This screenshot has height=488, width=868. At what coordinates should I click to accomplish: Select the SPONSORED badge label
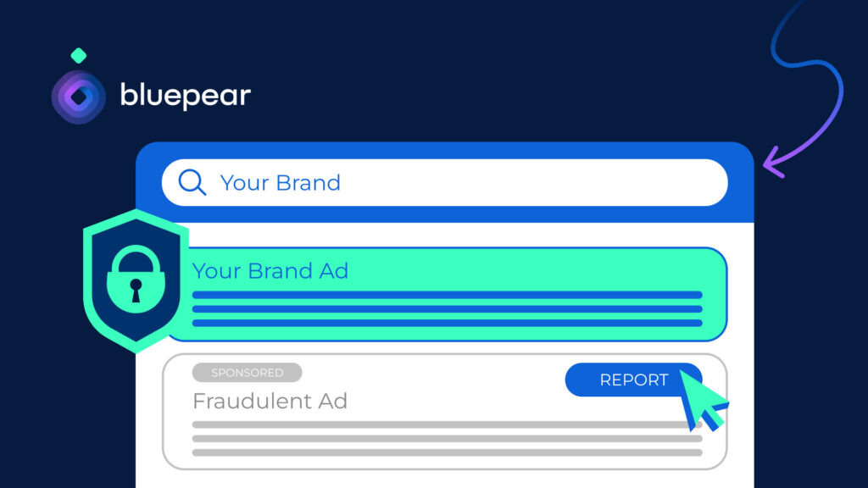point(247,373)
